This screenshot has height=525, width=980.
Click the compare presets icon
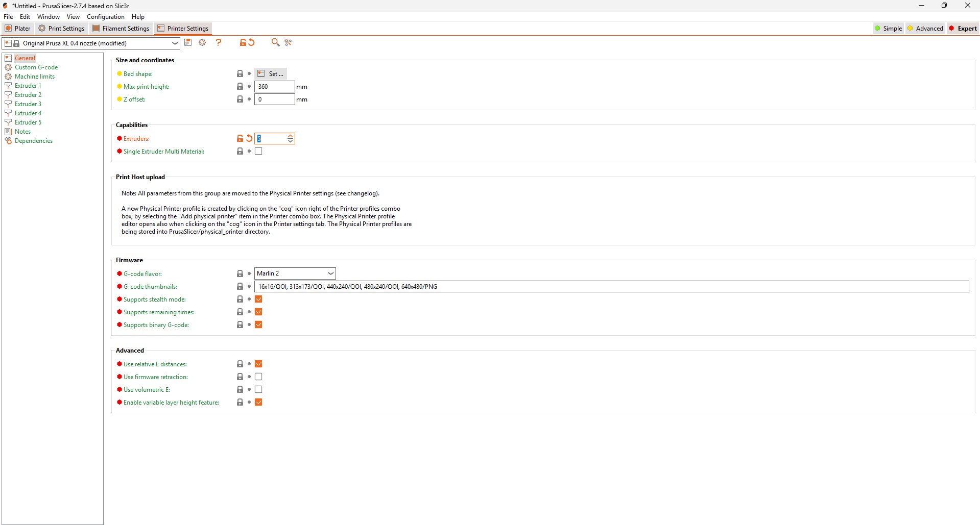[289, 43]
